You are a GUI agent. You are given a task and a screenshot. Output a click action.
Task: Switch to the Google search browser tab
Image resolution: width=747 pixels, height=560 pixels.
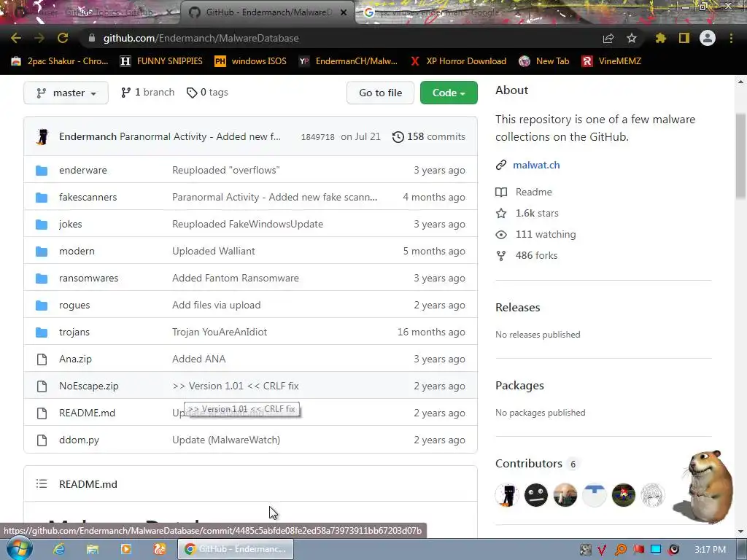tap(438, 12)
